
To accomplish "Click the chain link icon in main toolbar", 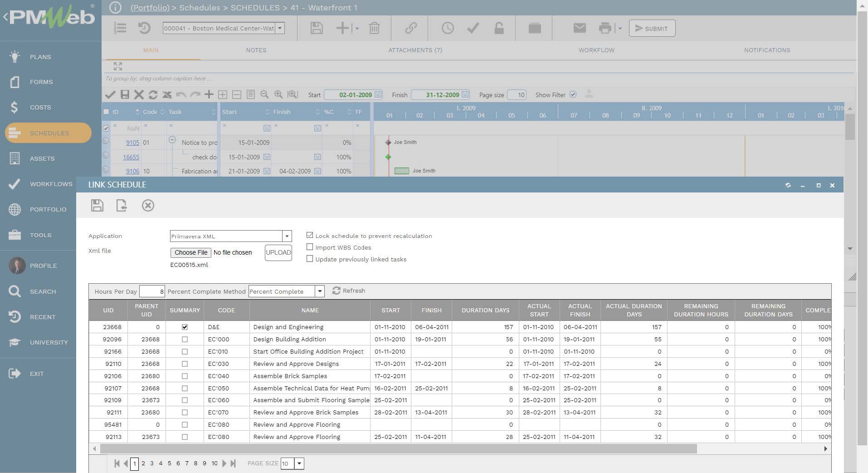I will coord(411,28).
